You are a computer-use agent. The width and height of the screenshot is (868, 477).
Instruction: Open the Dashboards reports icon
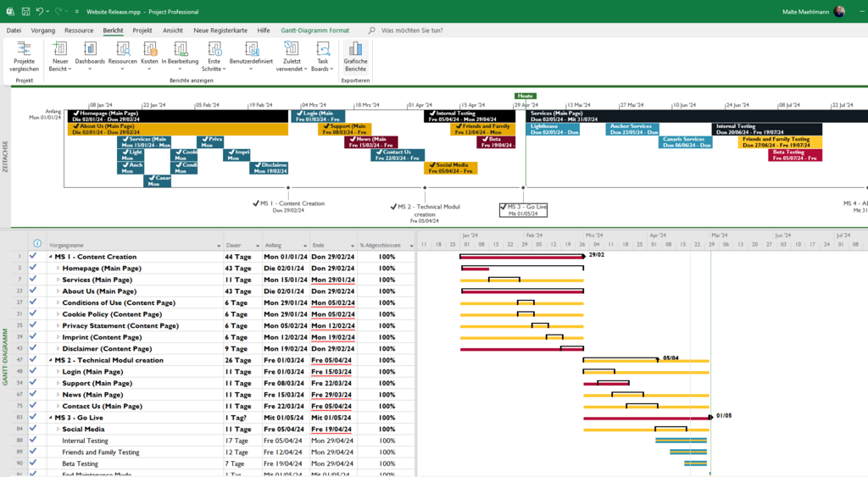pyautogui.click(x=90, y=56)
